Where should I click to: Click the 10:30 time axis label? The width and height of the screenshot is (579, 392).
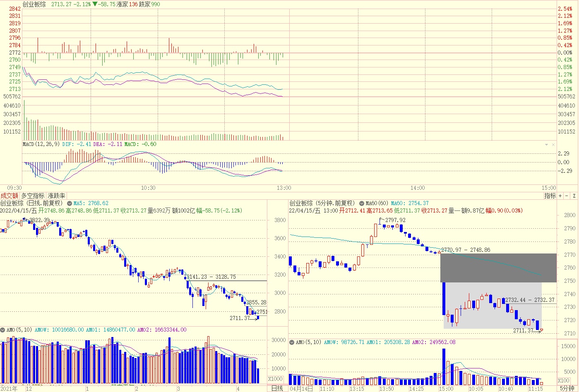pyautogui.click(x=148, y=188)
